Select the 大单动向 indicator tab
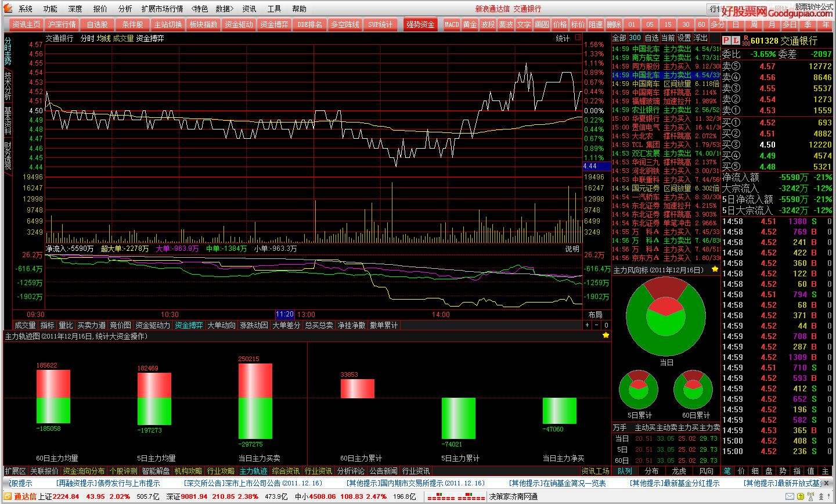The width and height of the screenshot is (836, 504). point(221,325)
